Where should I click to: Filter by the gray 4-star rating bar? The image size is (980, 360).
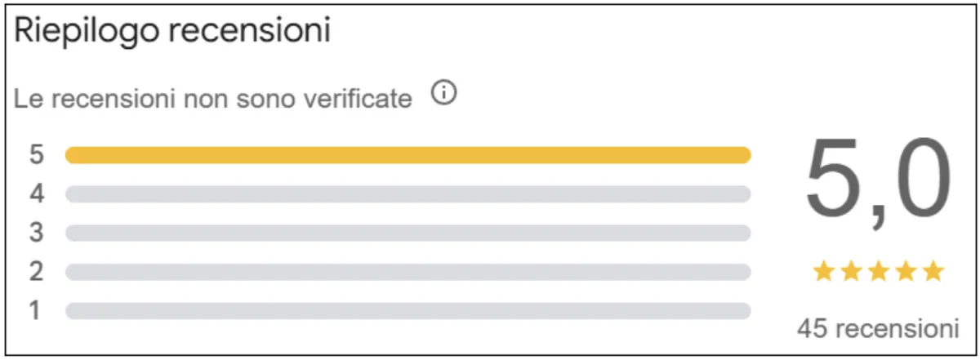tap(408, 194)
